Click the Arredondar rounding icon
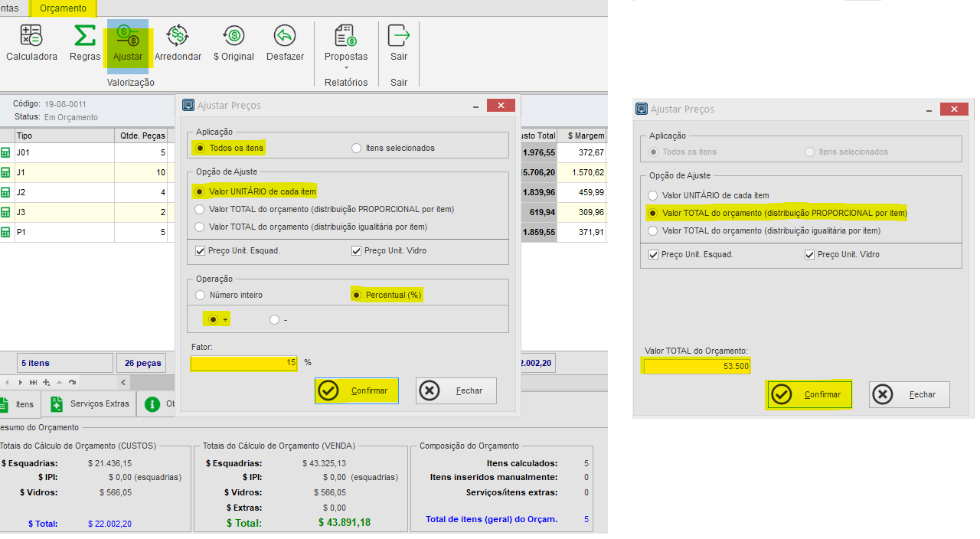Screen dimensions: 980x539 [x=178, y=36]
